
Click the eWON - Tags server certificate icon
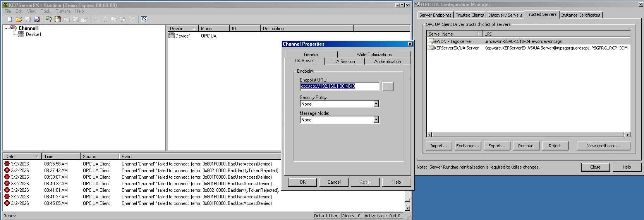pyautogui.click(x=430, y=41)
